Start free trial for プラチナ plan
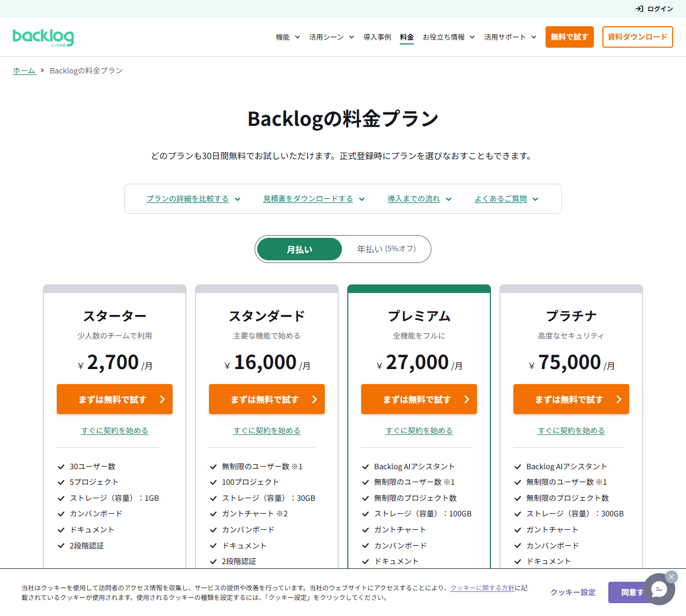Screen dimensions: 686x616 pyautogui.click(x=571, y=399)
